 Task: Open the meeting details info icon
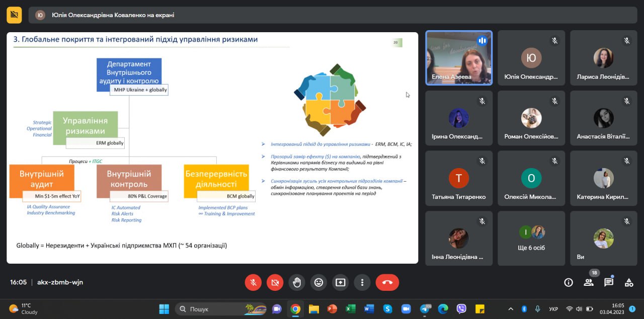coord(569,282)
